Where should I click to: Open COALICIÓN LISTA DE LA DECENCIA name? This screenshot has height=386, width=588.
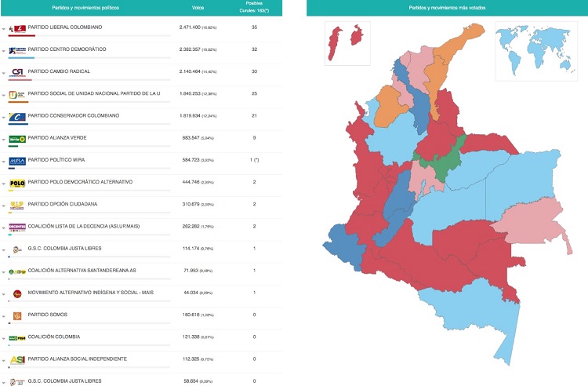(84, 226)
